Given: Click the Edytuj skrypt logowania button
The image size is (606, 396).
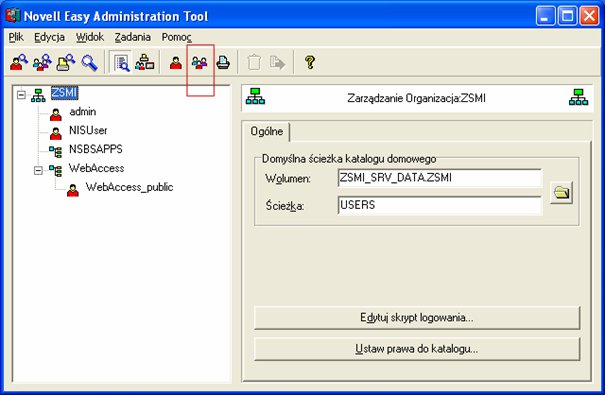Looking at the screenshot, I should 417,318.
